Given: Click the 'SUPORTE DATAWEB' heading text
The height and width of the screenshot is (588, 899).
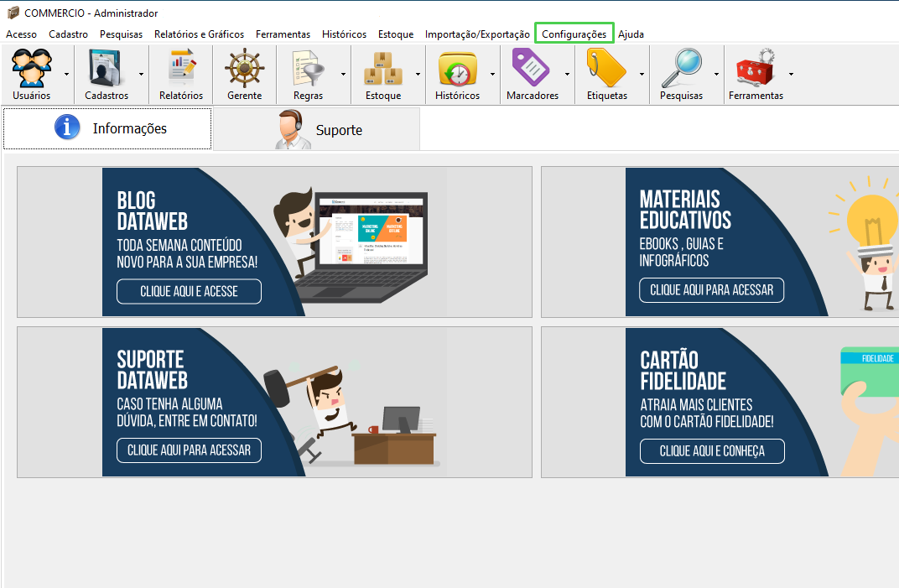Looking at the screenshot, I should (153, 369).
